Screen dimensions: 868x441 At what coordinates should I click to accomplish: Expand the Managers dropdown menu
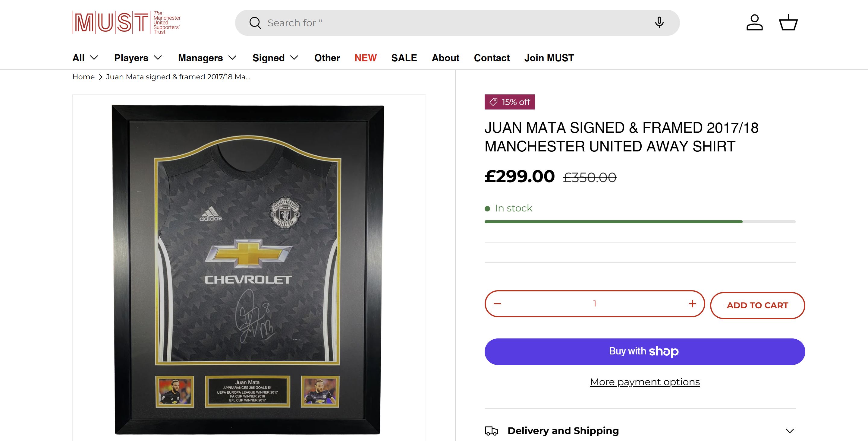pos(207,58)
